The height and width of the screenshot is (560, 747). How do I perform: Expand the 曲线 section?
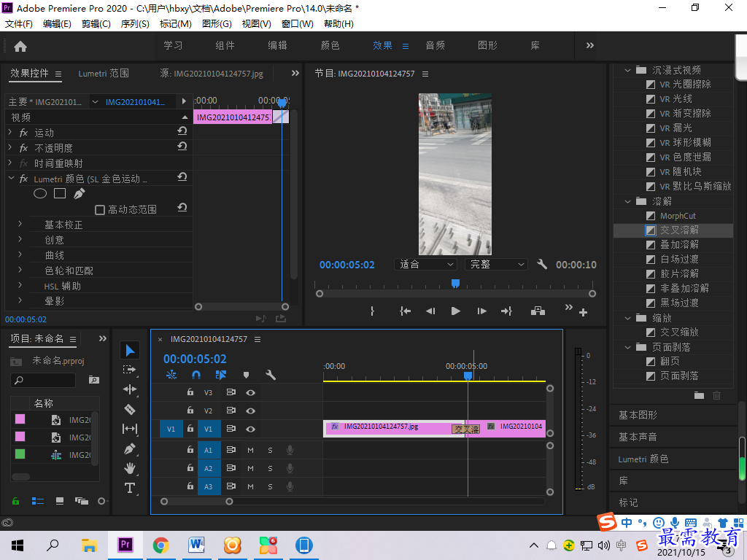click(20, 254)
